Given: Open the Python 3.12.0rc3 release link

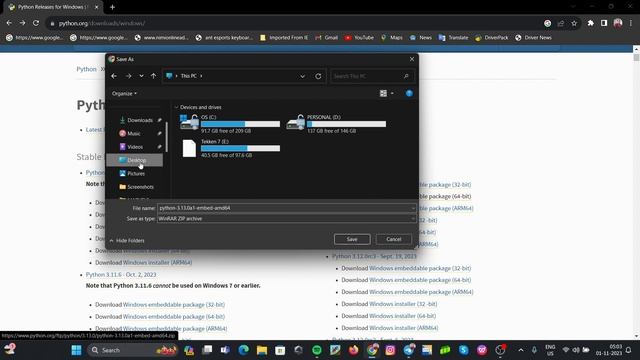Looking at the screenshot, I should tap(374, 256).
